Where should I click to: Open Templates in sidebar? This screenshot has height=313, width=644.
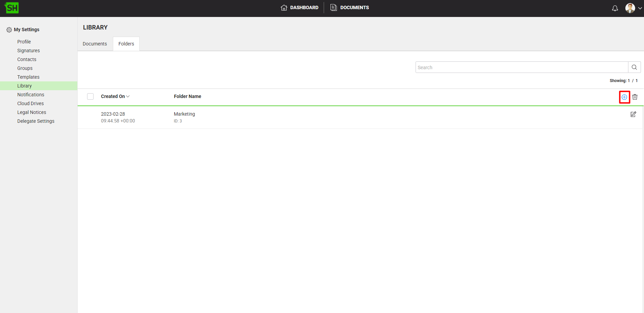[x=28, y=77]
